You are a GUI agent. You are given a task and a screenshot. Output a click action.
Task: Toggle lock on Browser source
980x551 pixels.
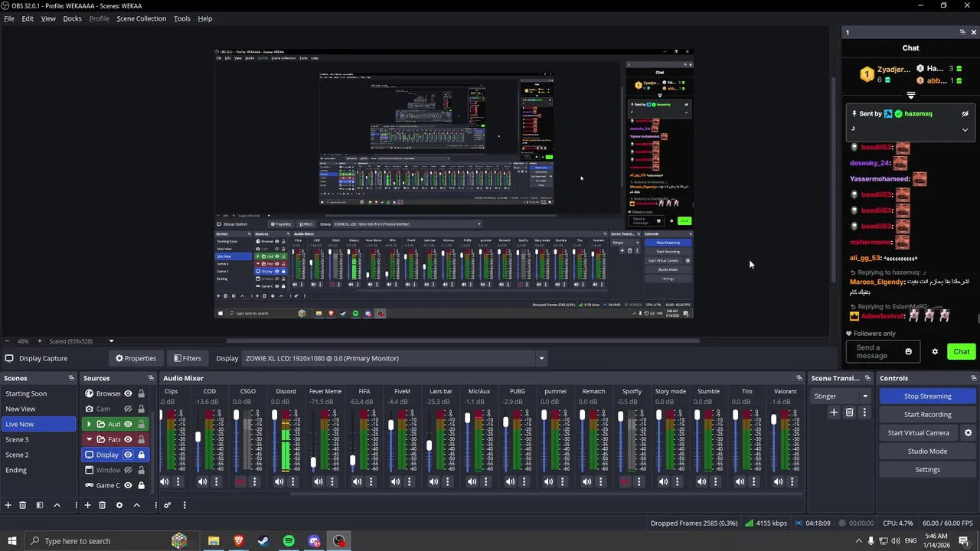pos(141,393)
